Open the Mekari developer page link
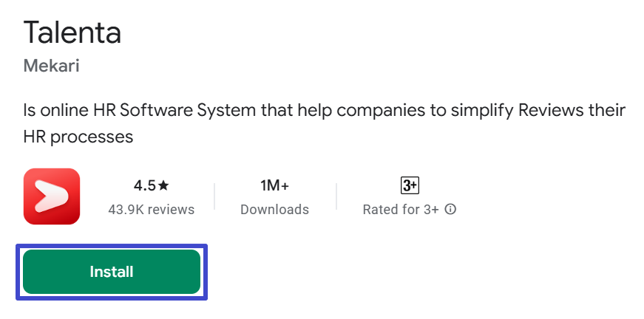Screen dimensions: 644x319 point(51,66)
